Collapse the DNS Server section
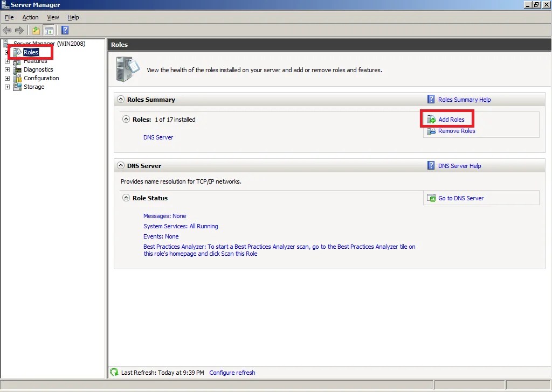The height and width of the screenshot is (392, 552). point(121,165)
